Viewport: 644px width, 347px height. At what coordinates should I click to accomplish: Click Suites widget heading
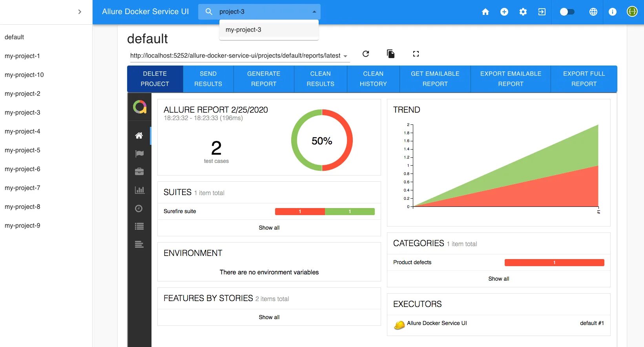pos(177,192)
